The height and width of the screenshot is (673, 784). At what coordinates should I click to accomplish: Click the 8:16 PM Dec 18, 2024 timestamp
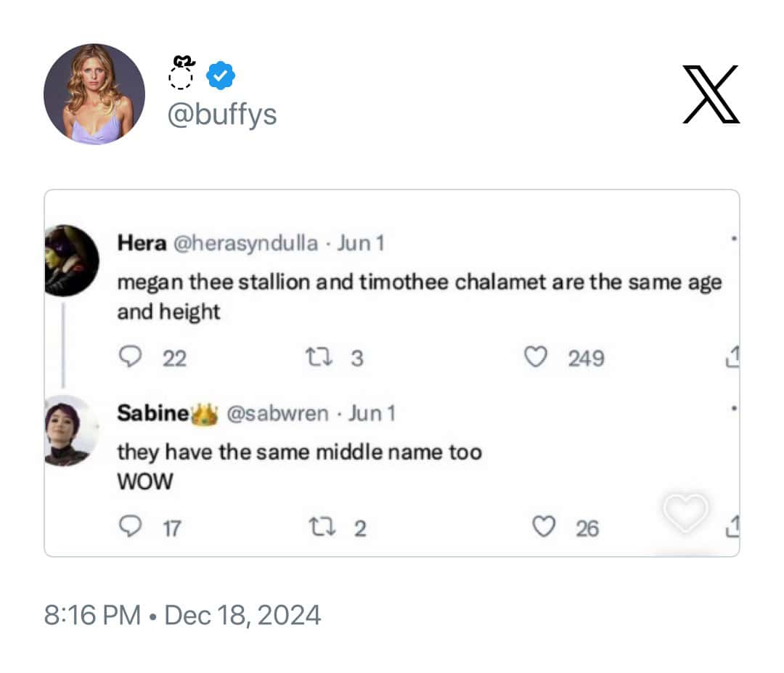pyautogui.click(x=182, y=616)
